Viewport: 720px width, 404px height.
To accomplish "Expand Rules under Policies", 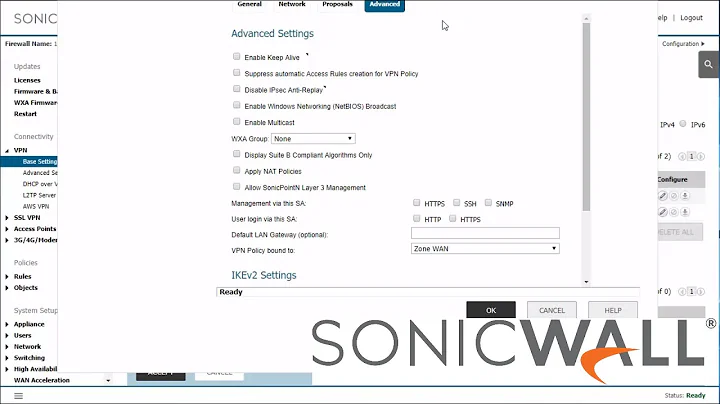I will tap(7, 276).
